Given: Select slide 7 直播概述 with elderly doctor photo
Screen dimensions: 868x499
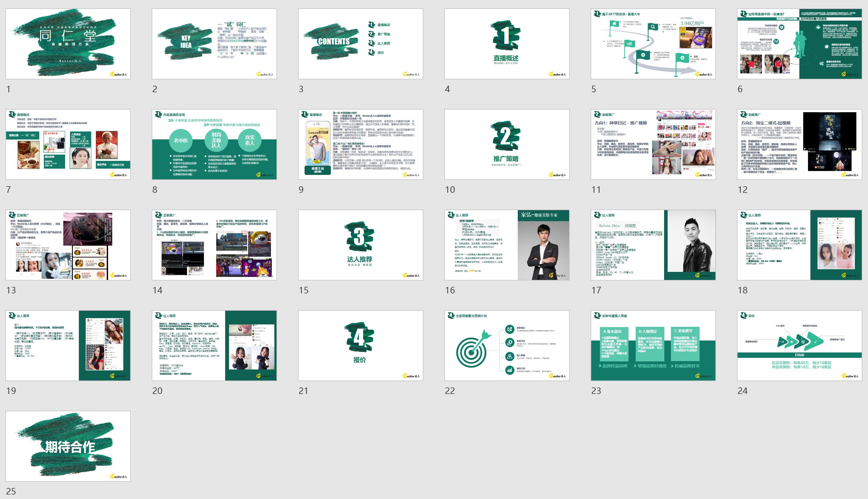Looking at the screenshot, I should point(68,144).
